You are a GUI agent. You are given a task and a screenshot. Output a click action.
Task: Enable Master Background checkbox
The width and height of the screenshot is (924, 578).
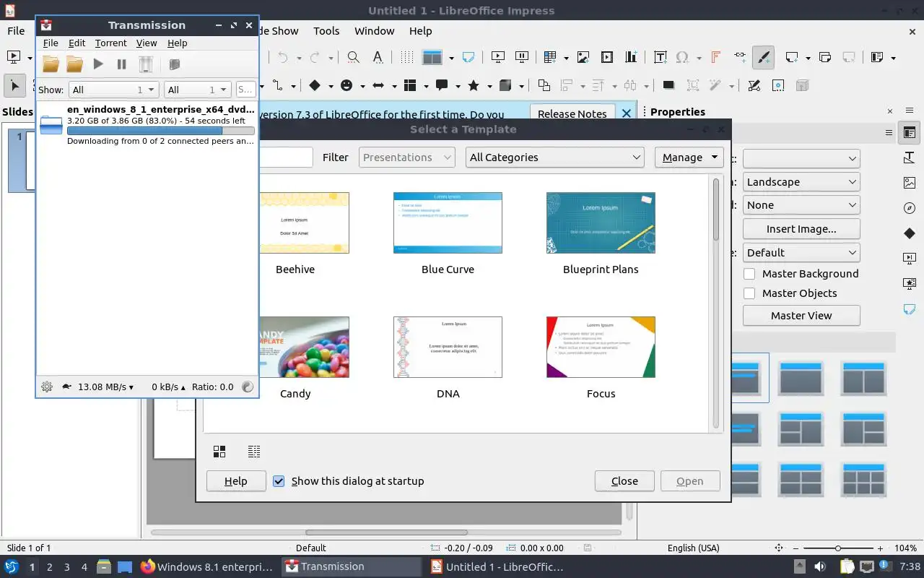coord(749,274)
